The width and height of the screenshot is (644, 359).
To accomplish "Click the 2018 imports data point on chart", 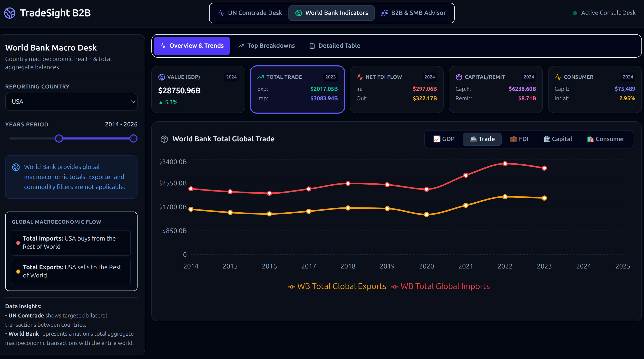I will coord(348,183).
